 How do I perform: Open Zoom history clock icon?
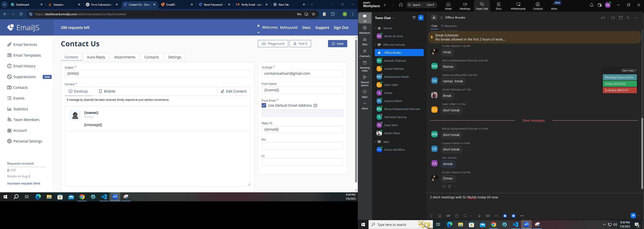[x=401, y=5]
